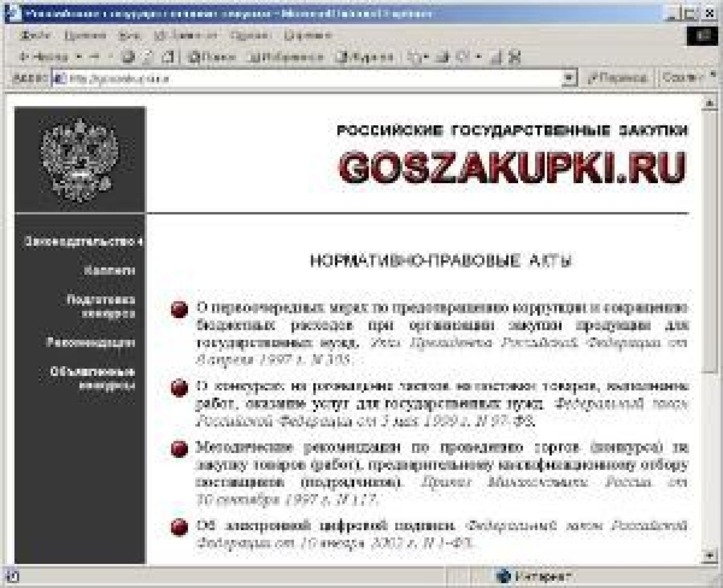Screen dimensions: 723x588
Task: Open the Вид menu
Action: point(130,35)
